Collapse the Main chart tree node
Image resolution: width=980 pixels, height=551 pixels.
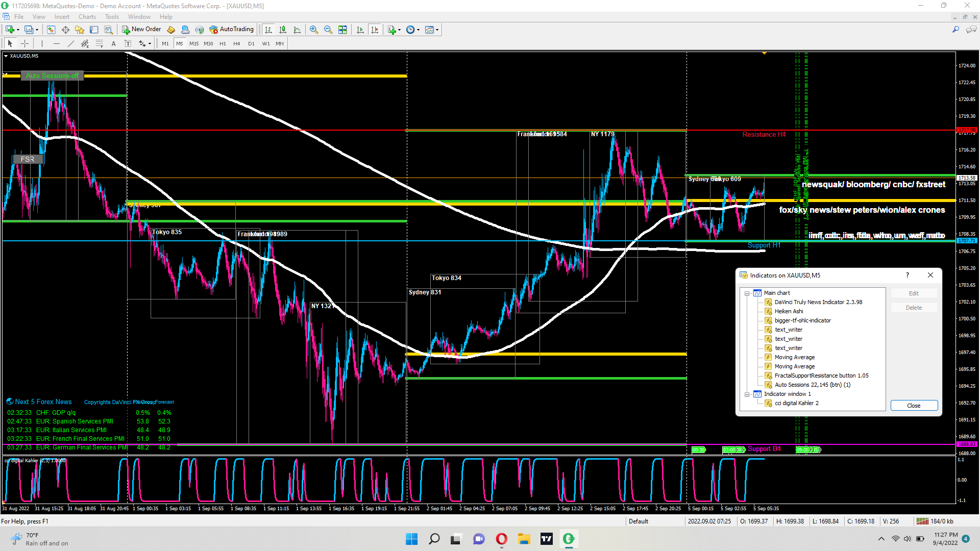point(747,293)
